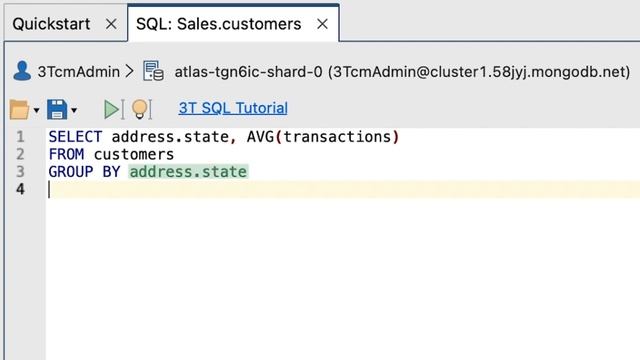Expand the open-file dropdown arrow

[x=36, y=110]
